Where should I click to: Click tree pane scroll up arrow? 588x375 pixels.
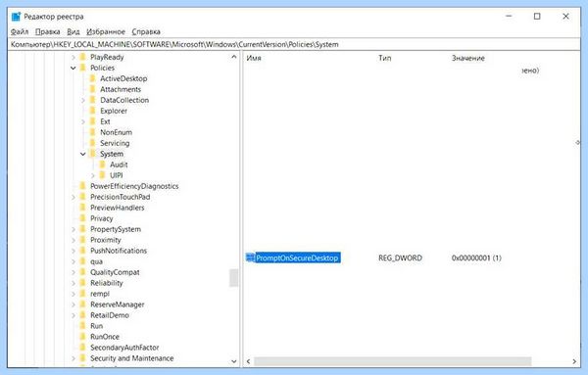pyautogui.click(x=234, y=57)
